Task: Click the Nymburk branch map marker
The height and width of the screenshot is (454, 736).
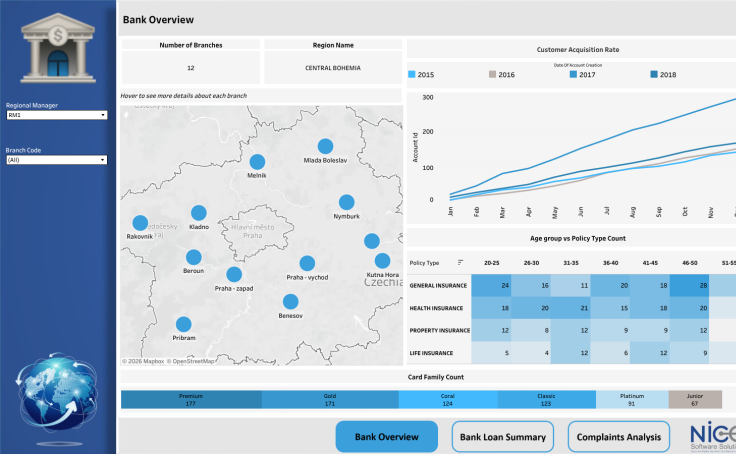Action: point(346,202)
